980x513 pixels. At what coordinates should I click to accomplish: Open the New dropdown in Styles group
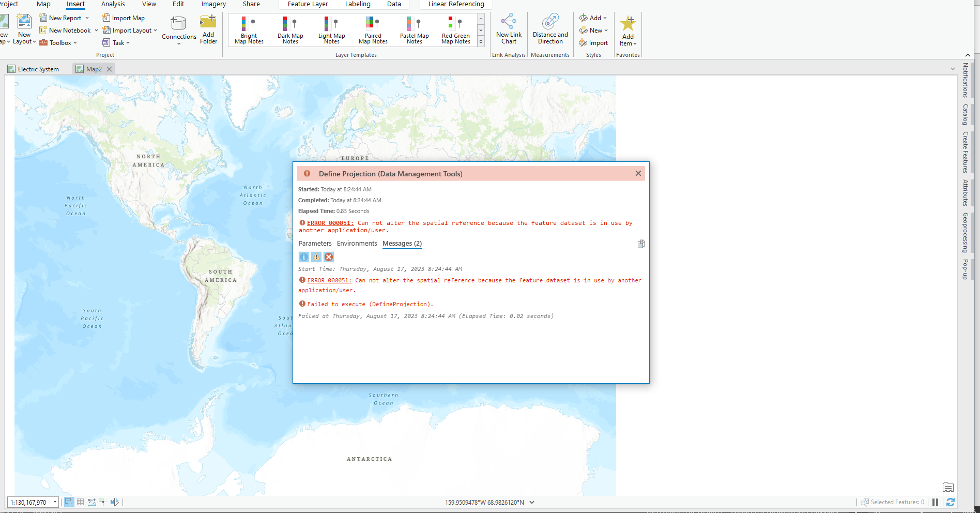[x=593, y=30]
